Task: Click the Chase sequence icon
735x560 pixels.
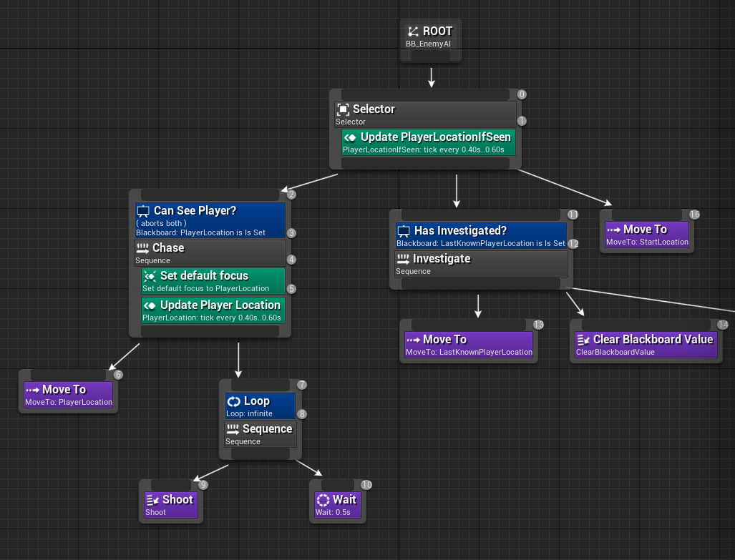Action: tap(142, 248)
